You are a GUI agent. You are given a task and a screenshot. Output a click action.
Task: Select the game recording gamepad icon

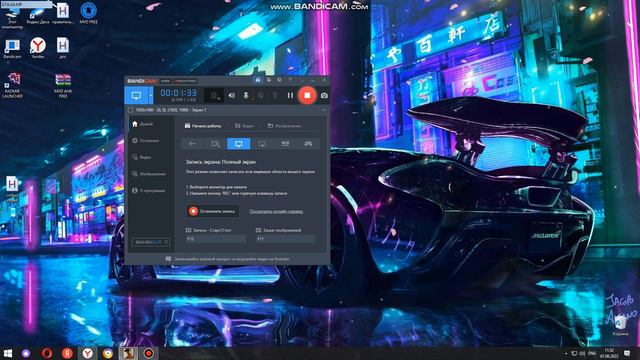pyautogui.click(x=309, y=144)
